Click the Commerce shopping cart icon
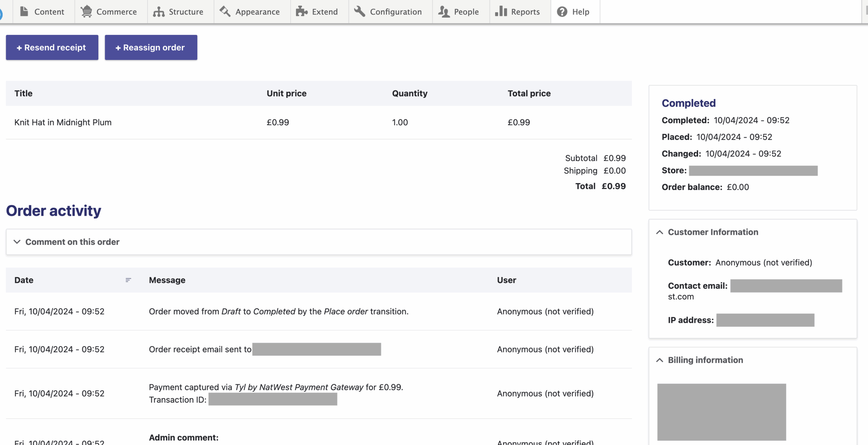This screenshot has width=868, height=445. pos(86,12)
